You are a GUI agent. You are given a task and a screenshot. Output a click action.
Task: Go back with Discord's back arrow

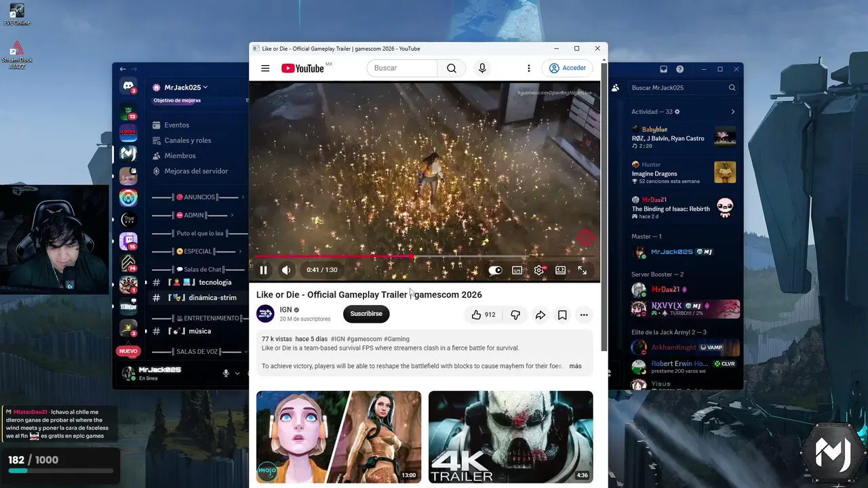pyautogui.click(x=123, y=69)
